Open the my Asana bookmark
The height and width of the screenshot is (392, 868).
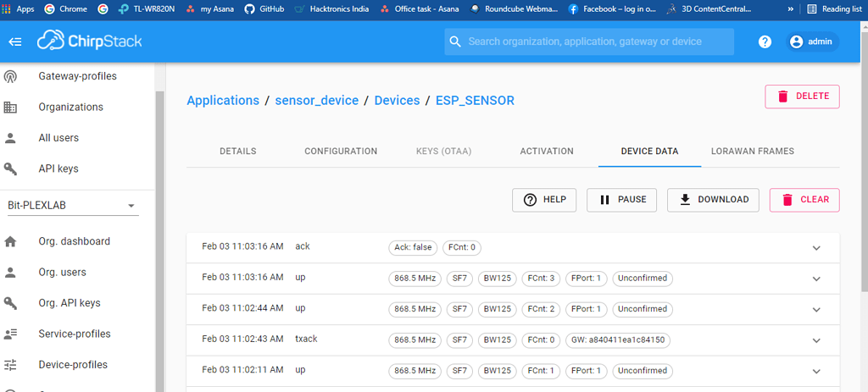tap(210, 8)
